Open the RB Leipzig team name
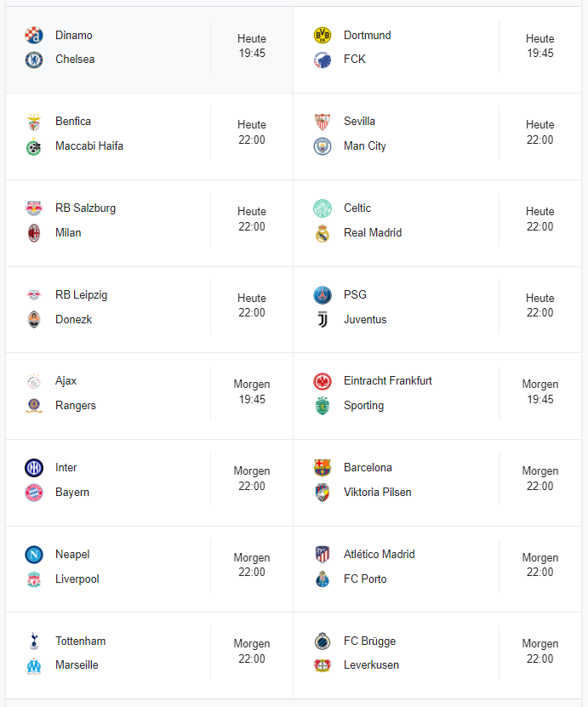 81,295
